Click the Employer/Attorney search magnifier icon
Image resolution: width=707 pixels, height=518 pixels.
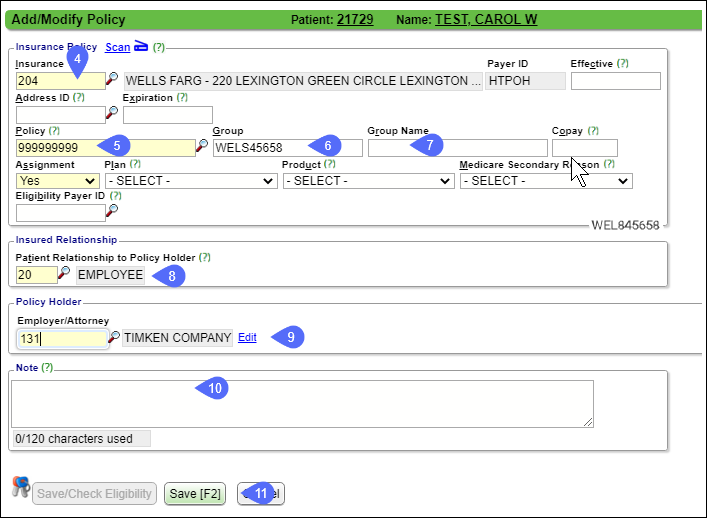[x=114, y=338]
